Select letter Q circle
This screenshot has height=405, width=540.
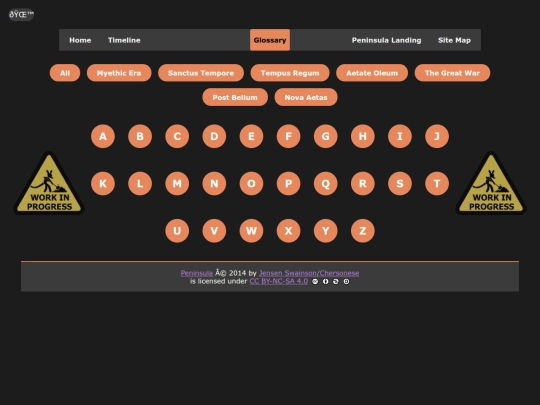(x=326, y=184)
